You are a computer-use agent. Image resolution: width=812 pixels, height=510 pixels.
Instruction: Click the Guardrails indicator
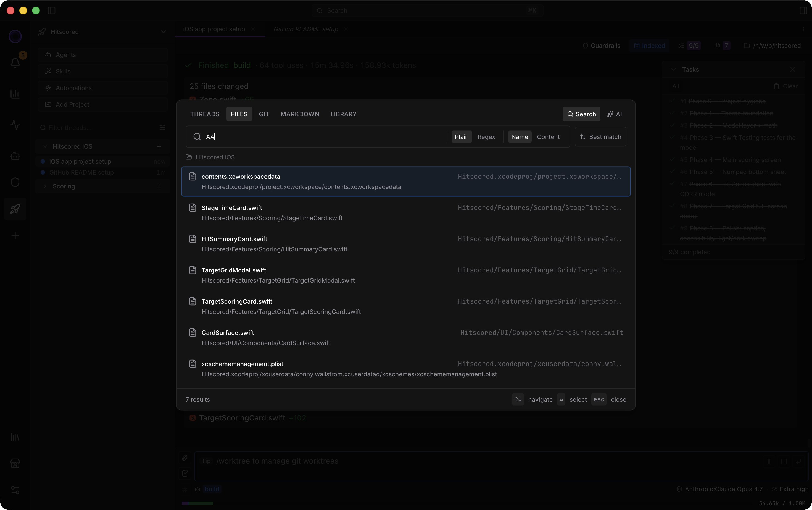coord(602,46)
